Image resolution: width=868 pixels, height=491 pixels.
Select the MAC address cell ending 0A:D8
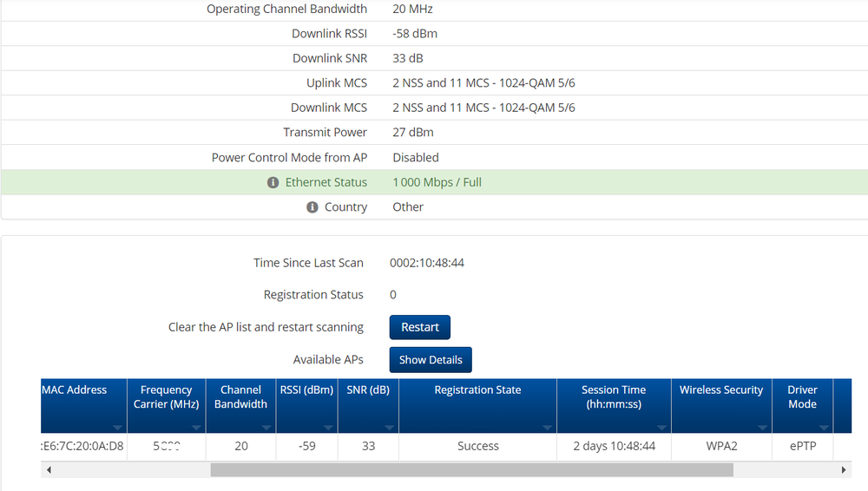(83, 446)
